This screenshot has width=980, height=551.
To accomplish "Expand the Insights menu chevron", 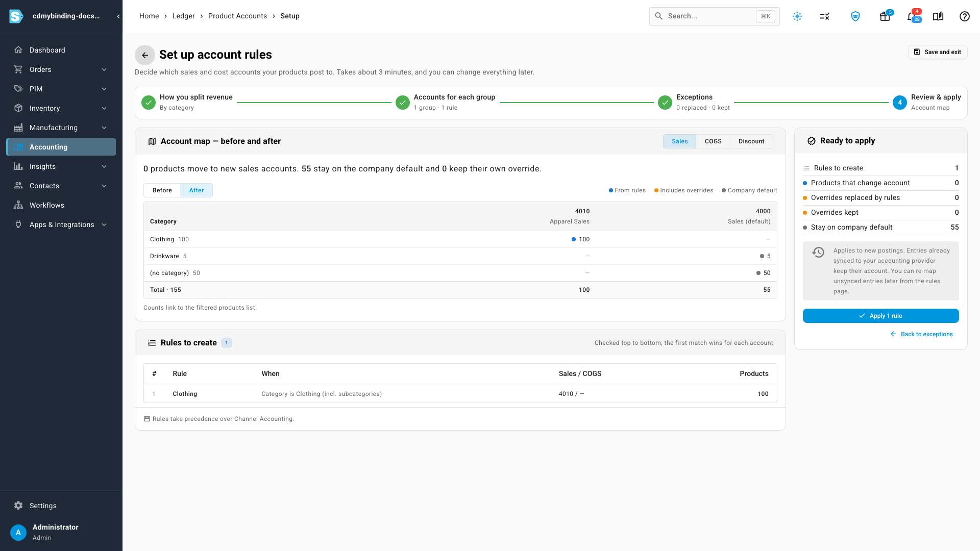I will tap(104, 166).
